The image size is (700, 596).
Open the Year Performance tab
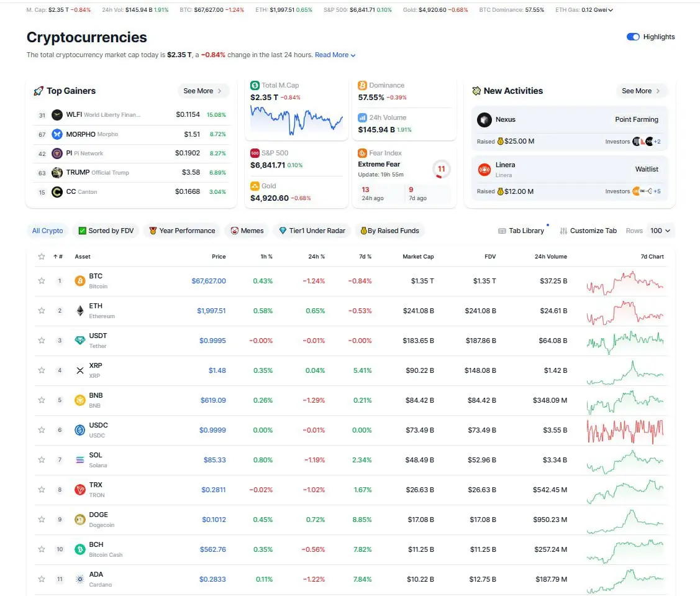(x=182, y=231)
